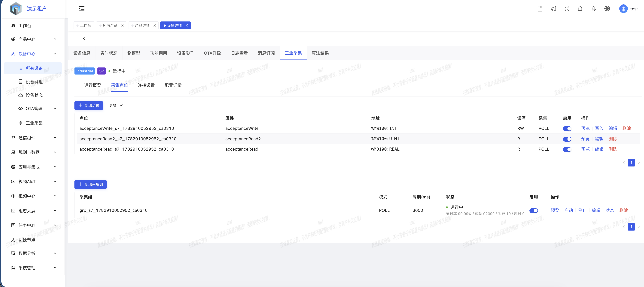Image resolution: width=644 pixels, height=287 pixels.
Task: Open 工业采集 sidebar item
Action: tap(34, 123)
